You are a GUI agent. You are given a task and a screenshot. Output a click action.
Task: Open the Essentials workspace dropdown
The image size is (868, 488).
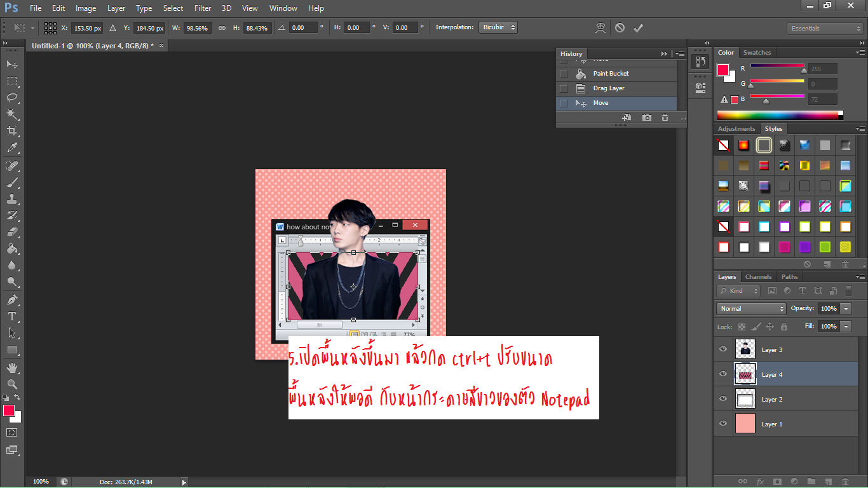tap(825, 29)
